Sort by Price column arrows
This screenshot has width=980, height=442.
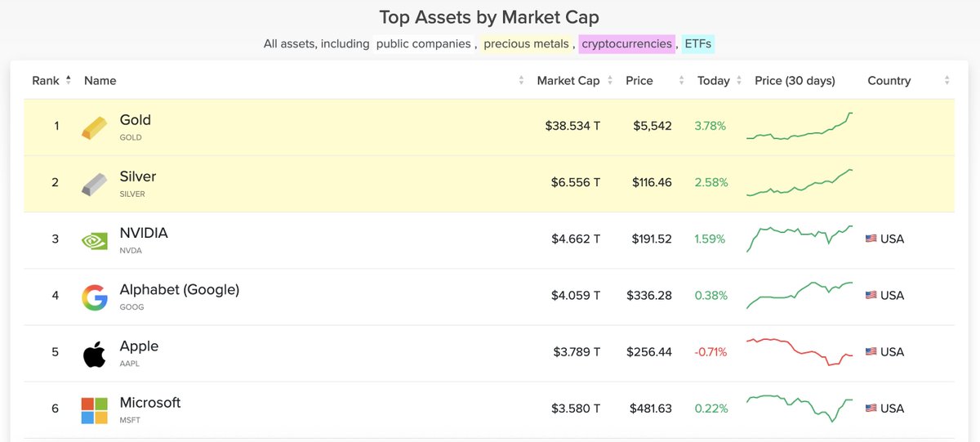[681, 80]
